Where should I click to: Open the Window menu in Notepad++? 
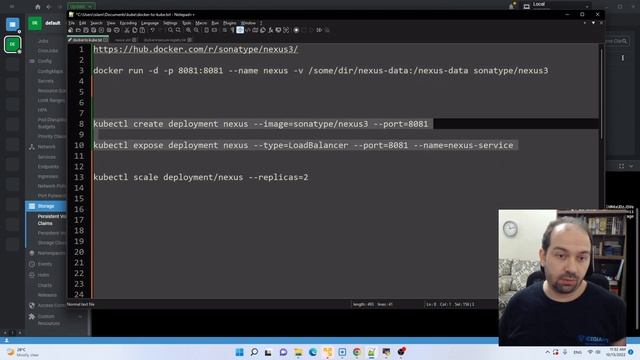(248, 23)
